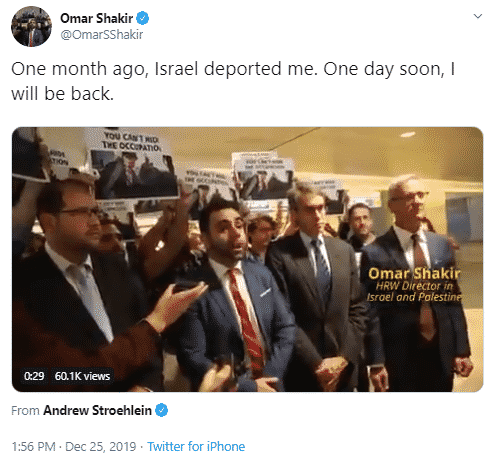Click the HRW Director caption line in the video

tap(414, 286)
